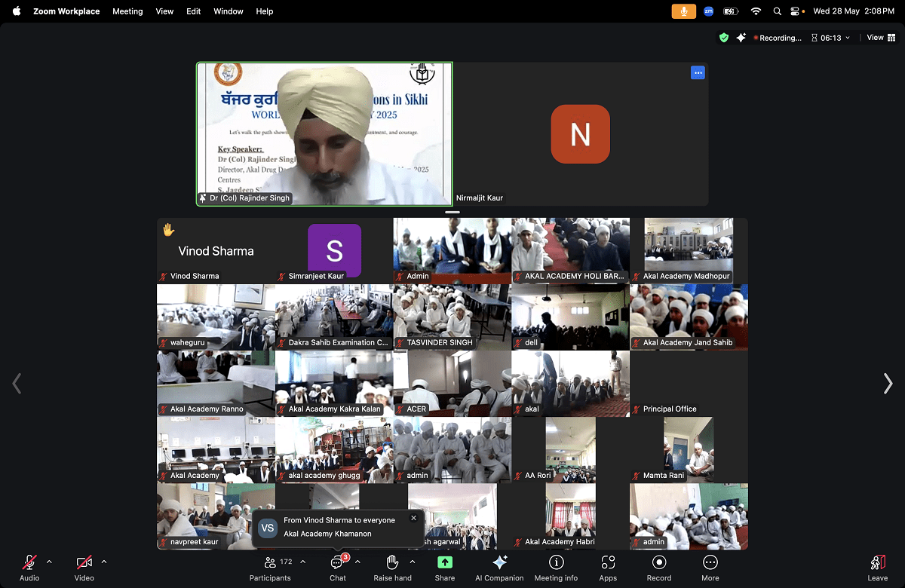Screen dimensions: 905x588
Task: Leave the meeting
Action: 877,567
